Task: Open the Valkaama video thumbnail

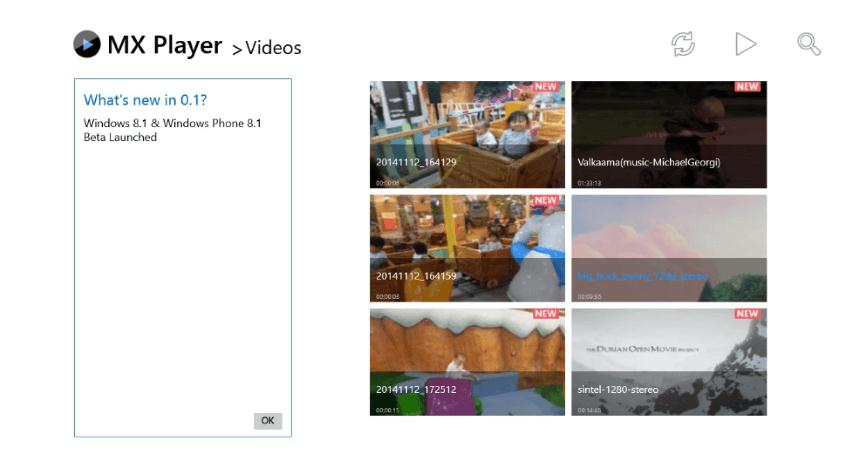Action: (669, 135)
